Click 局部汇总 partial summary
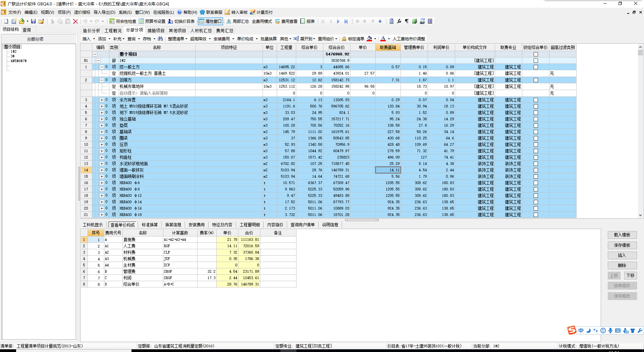The width and height of the screenshot is (644, 352). [237, 21]
